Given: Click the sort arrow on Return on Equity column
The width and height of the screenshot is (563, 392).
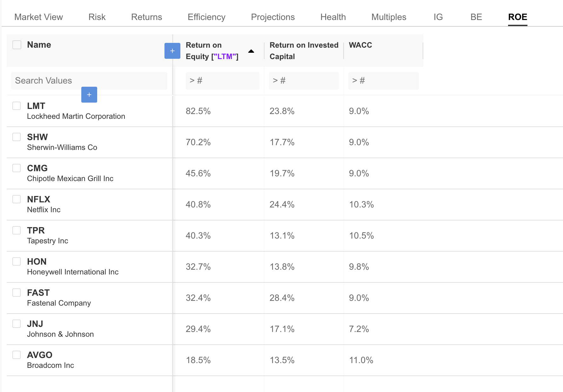Looking at the screenshot, I should (251, 51).
